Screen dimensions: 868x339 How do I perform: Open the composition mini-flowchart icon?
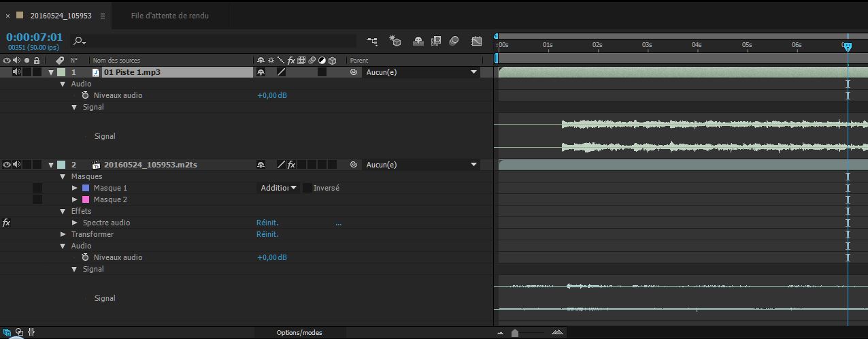point(372,42)
